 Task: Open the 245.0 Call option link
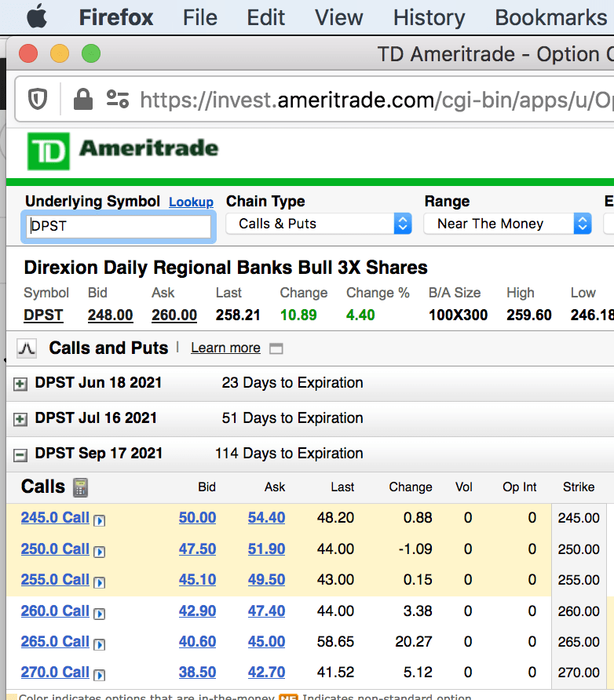click(55, 517)
